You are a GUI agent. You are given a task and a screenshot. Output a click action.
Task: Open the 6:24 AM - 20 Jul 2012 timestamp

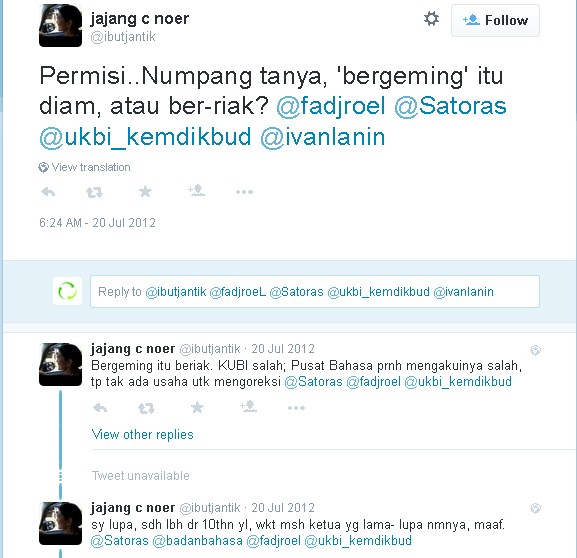point(98,223)
